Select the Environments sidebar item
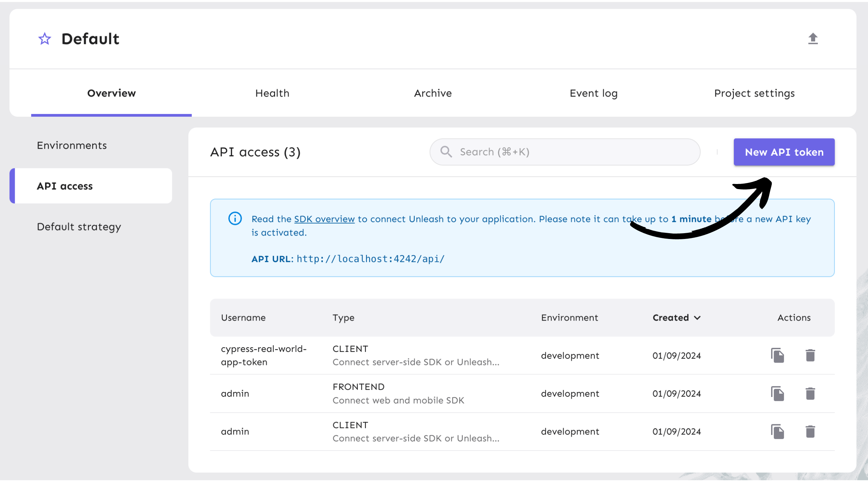This screenshot has height=482, width=868. [x=72, y=144]
